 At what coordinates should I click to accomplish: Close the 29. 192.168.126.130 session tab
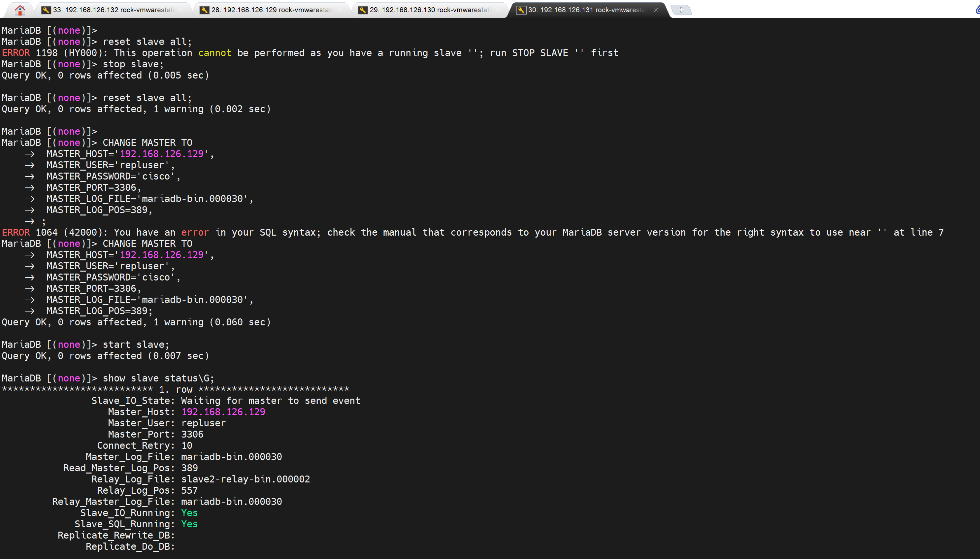(498, 10)
